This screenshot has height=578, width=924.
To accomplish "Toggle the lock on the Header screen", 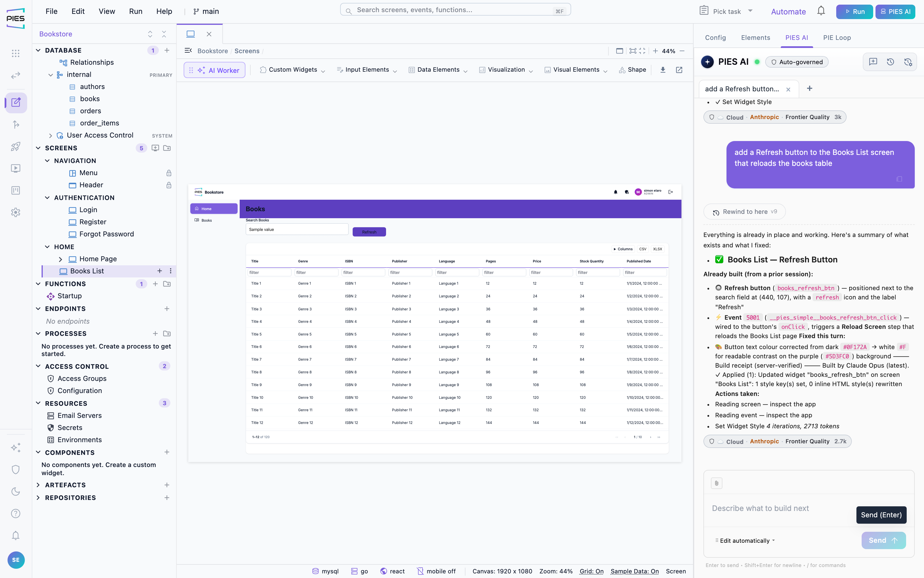I will [x=169, y=186].
